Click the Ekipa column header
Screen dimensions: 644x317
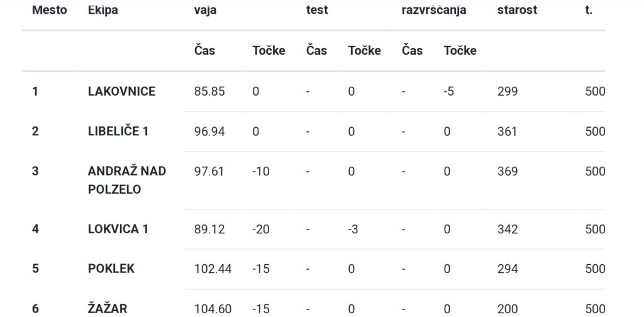pos(103,10)
